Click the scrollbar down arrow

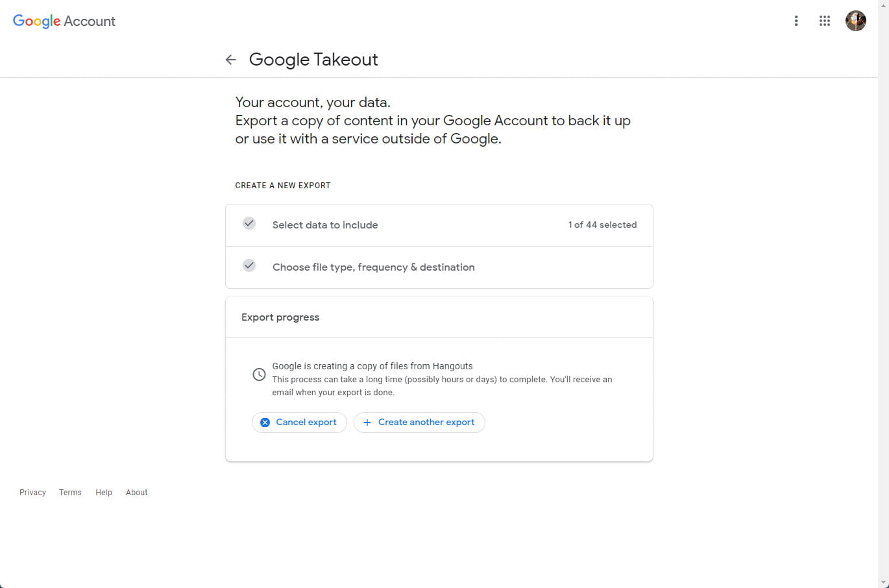coord(883,582)
